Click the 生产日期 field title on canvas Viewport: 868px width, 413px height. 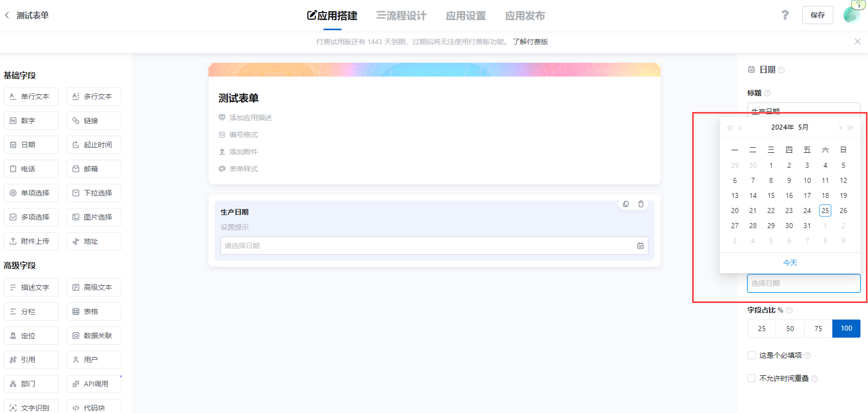tap(235, 212)
